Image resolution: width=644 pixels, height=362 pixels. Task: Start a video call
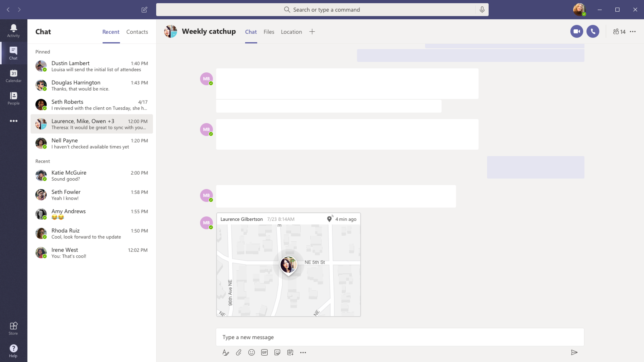click(x=577, y=31)
